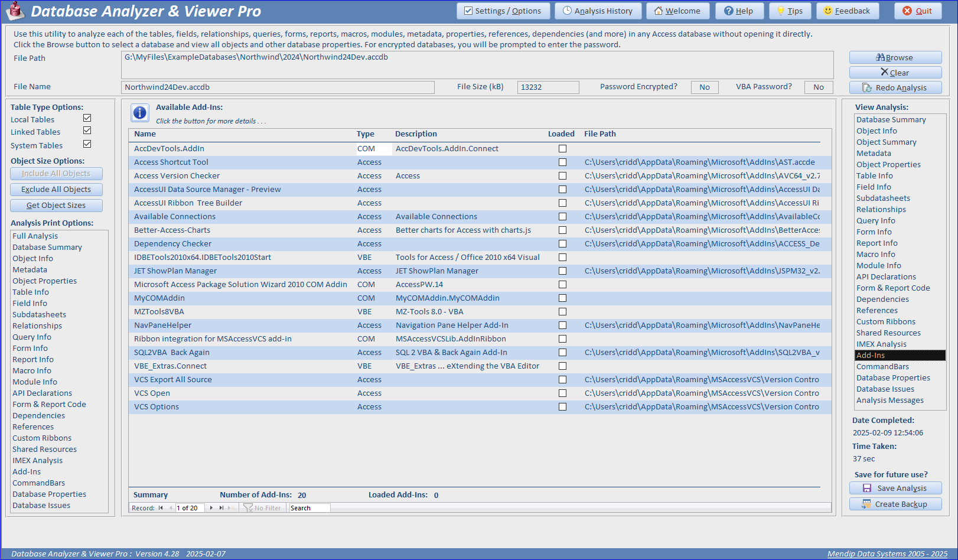Clear the selected database file
This screenshot has width=958, height=560.
click(895, 73)
